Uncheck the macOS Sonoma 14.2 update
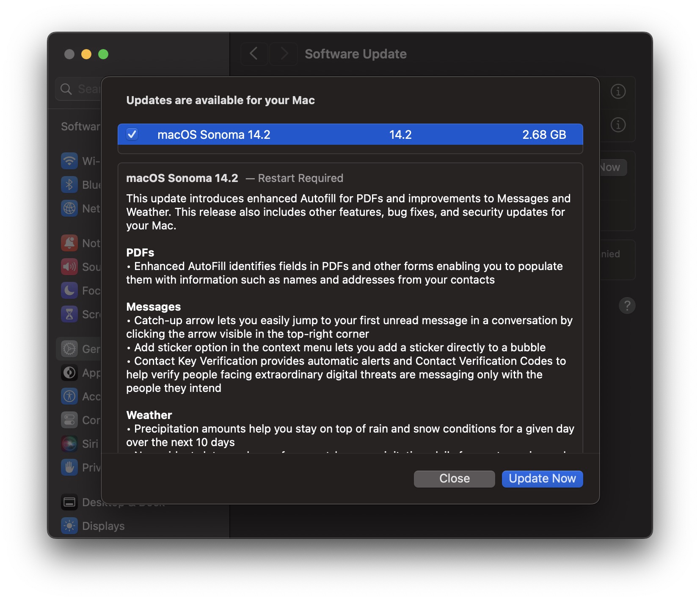 (132, 135)
